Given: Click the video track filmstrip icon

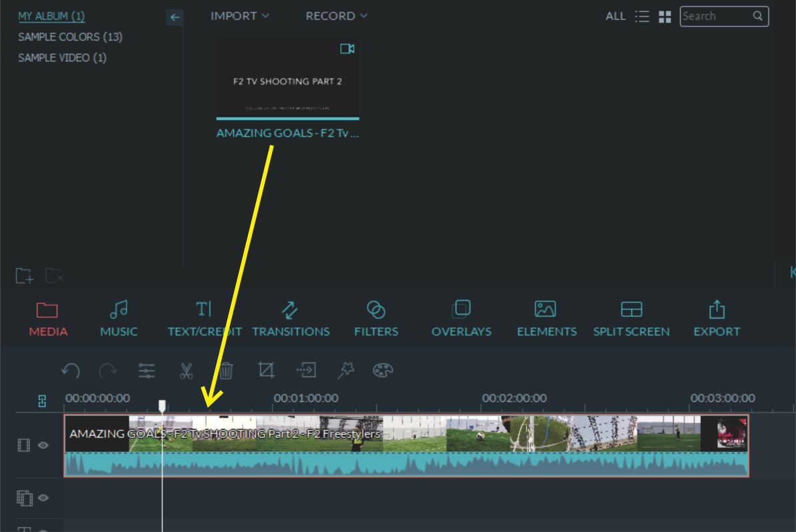Looking at the screenshot, I should click(x=24, y=445).
